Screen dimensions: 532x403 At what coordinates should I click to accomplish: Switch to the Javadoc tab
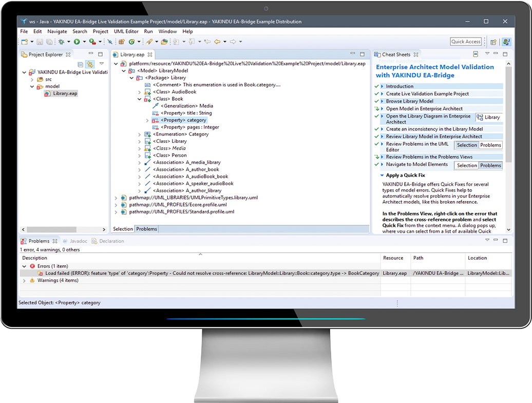(x=75, y=241)
